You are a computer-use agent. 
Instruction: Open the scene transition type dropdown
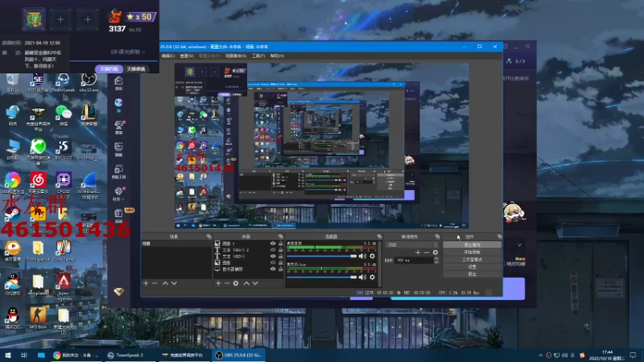412,245
